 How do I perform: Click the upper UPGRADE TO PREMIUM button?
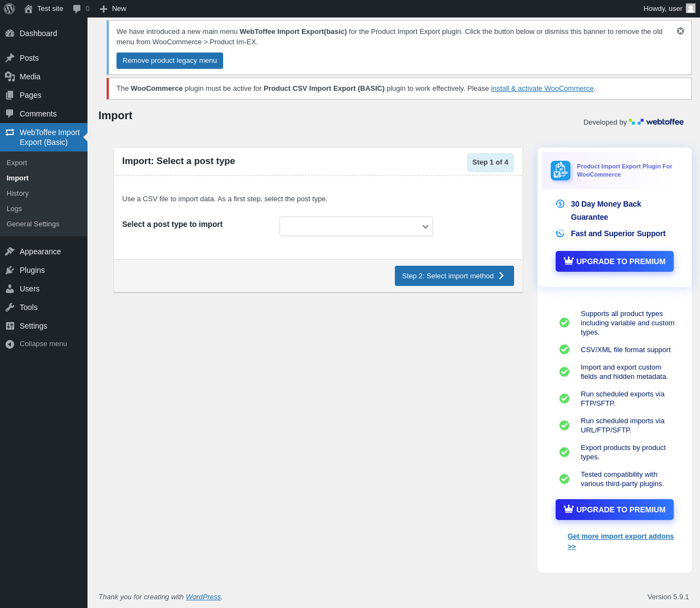click(615, 261)
